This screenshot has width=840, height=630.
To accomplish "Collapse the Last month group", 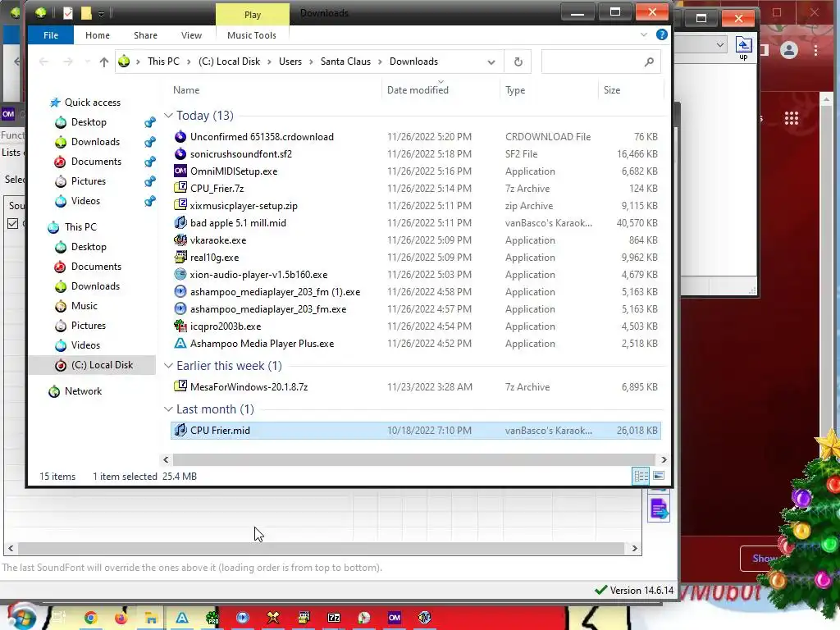I will [x=168, y=409].
